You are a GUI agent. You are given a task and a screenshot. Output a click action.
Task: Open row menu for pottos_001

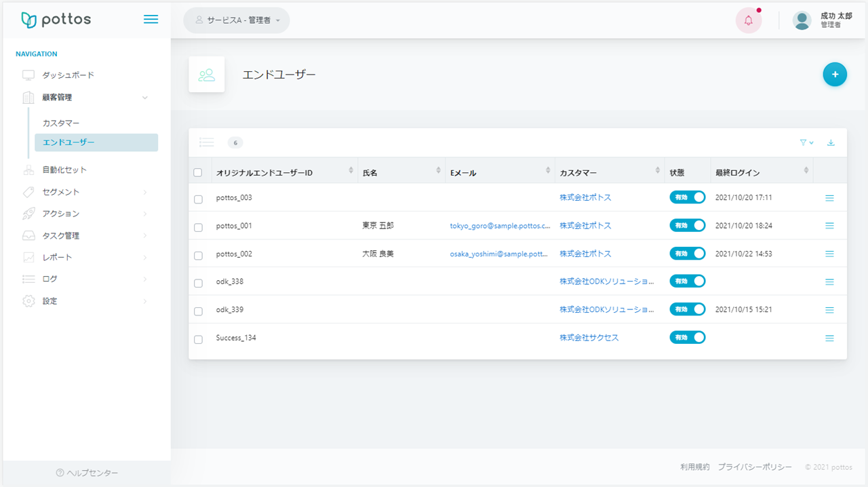point(829,225)
